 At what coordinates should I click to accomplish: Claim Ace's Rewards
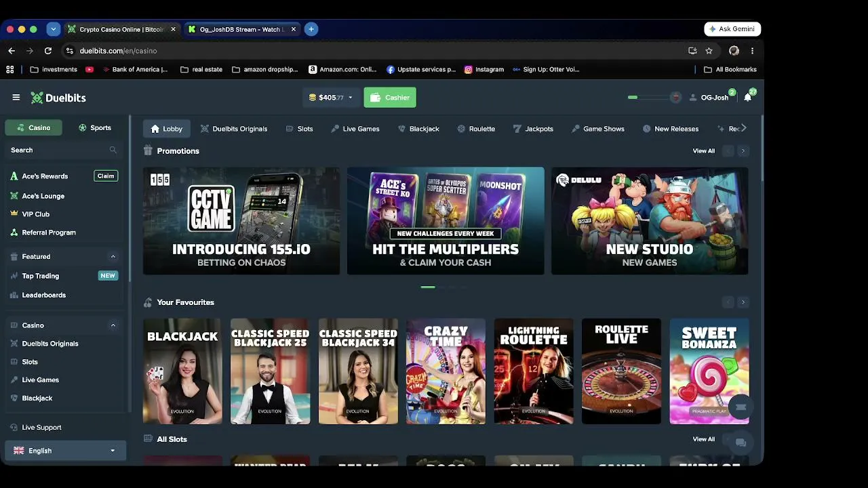[x=106, y=176]
